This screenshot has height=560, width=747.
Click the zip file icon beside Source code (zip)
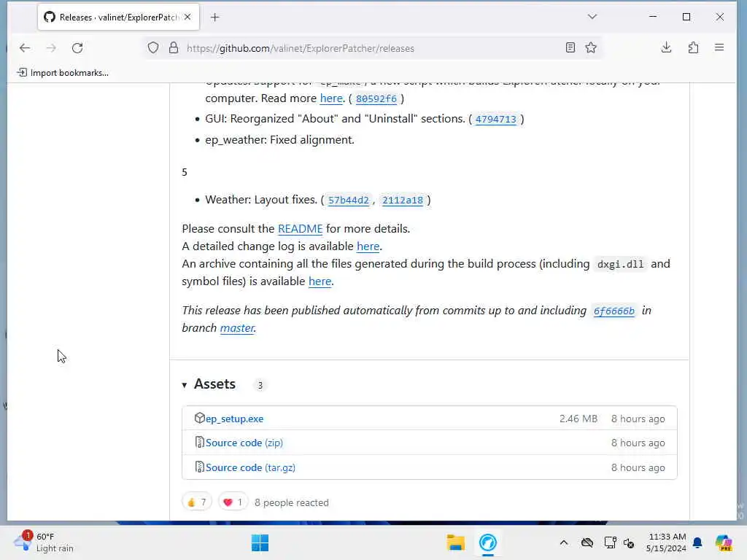(200, 442)
